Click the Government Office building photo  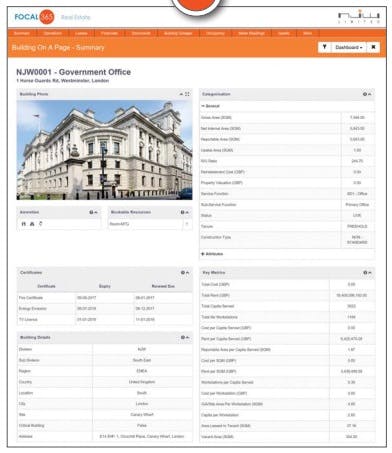coord(104,150)
